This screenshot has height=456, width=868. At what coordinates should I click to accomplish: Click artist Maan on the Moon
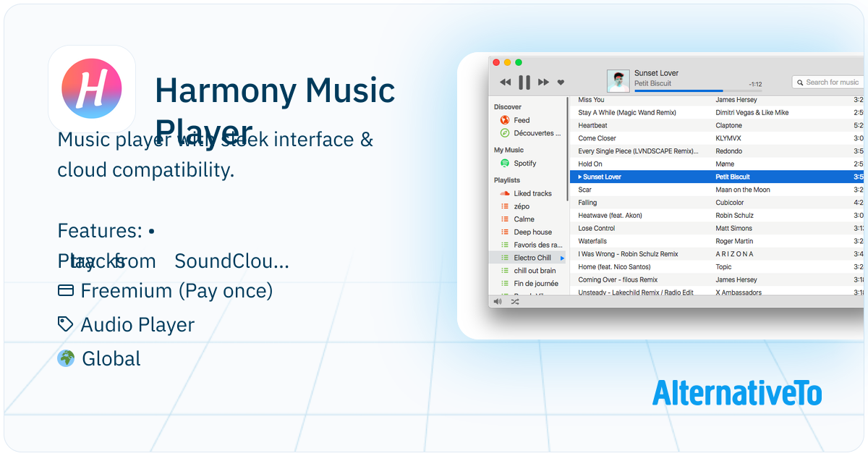click(x=743, y=190)
